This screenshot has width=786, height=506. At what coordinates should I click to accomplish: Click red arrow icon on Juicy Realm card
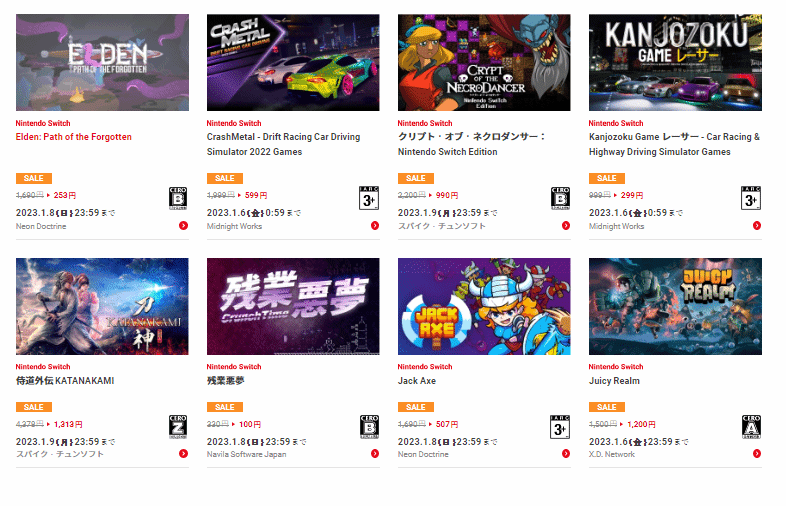pyautogui.click(x=757, y=454)
